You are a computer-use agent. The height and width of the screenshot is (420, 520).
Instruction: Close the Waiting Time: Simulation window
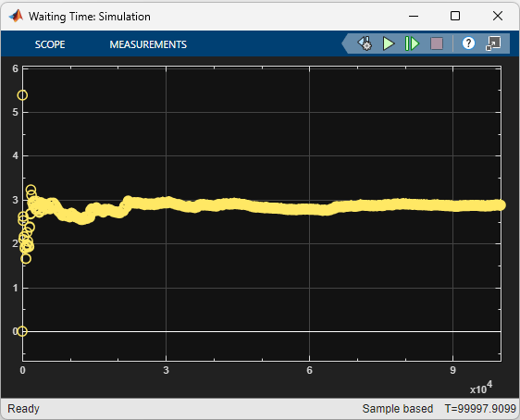pos(498,16)
